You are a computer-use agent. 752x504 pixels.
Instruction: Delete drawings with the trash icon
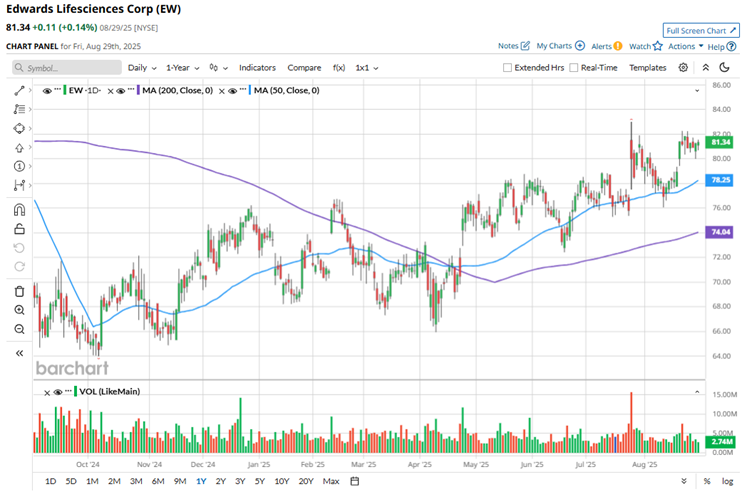19,291
